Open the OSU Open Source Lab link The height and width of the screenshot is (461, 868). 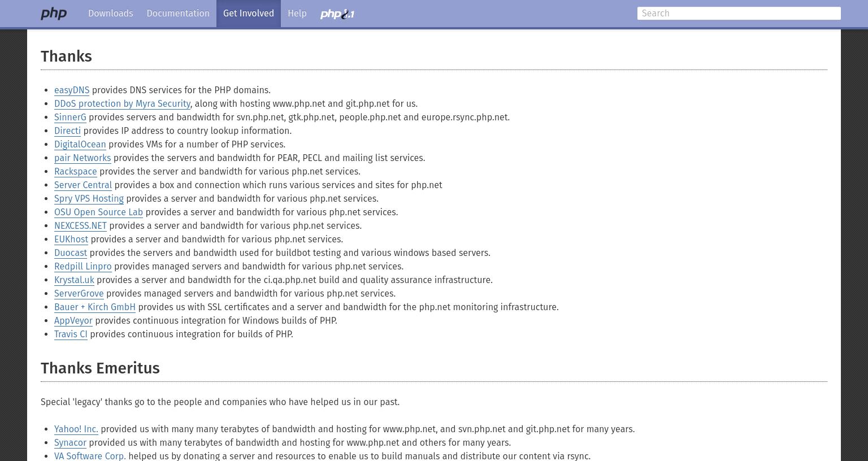(x=98, y=212)
